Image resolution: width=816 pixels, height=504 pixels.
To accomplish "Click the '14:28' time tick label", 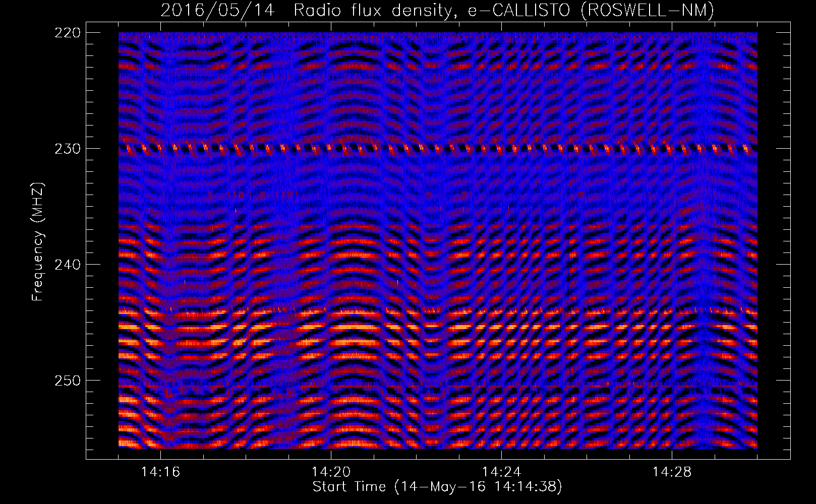I will [672, 472].
